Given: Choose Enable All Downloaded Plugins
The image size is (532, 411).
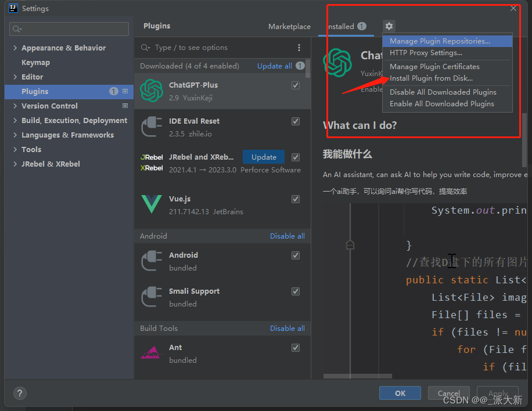Looking at the screenshot, I should [447, 104].
